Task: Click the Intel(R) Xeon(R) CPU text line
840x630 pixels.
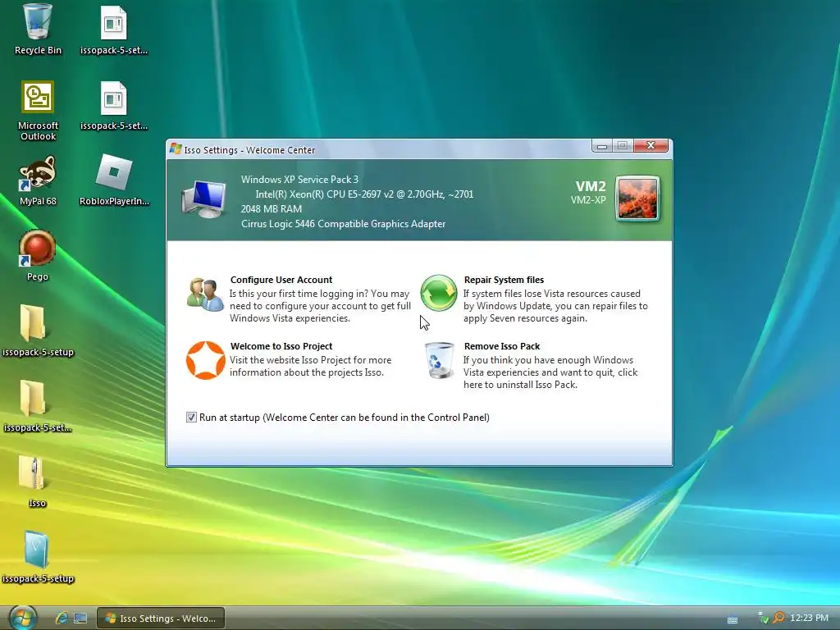Action: point(364,194)
